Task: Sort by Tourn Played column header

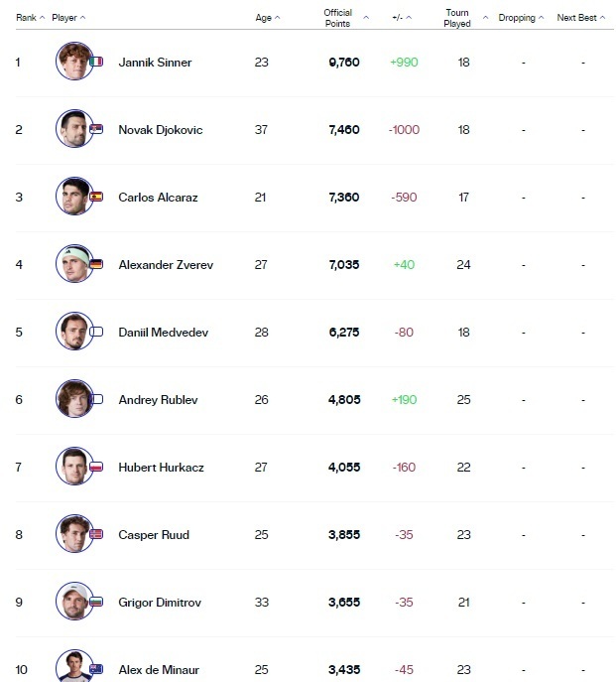Action: tap(462, 18)
